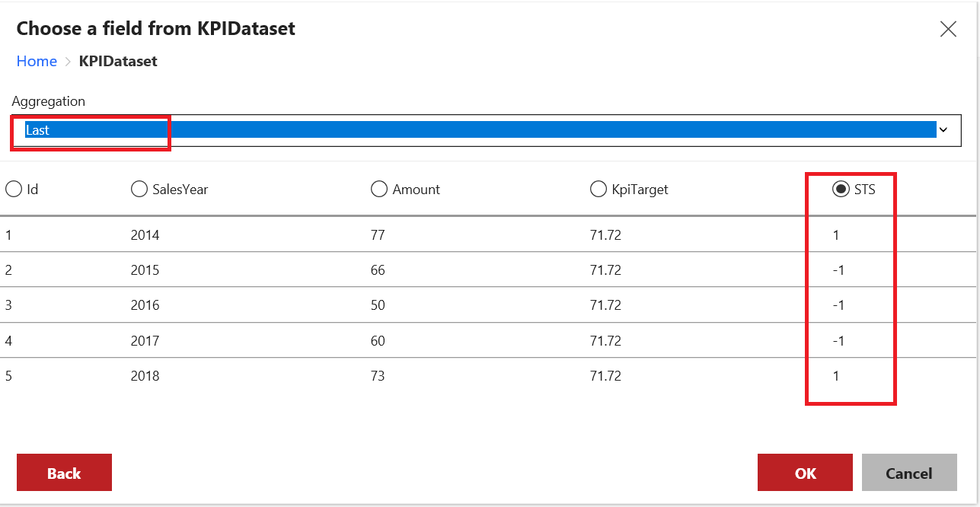
Task: Confirm selection with the OK button
Action: [x=805, y=473]
